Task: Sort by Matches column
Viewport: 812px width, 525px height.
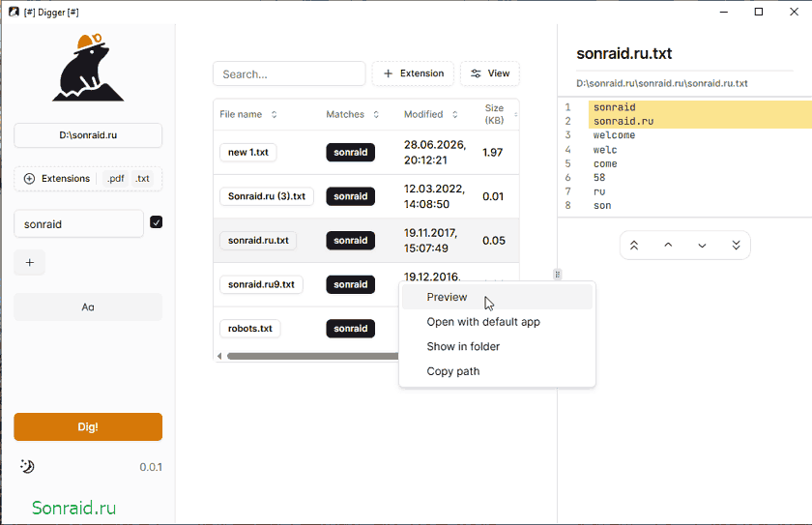Action: tap(352, 114)
